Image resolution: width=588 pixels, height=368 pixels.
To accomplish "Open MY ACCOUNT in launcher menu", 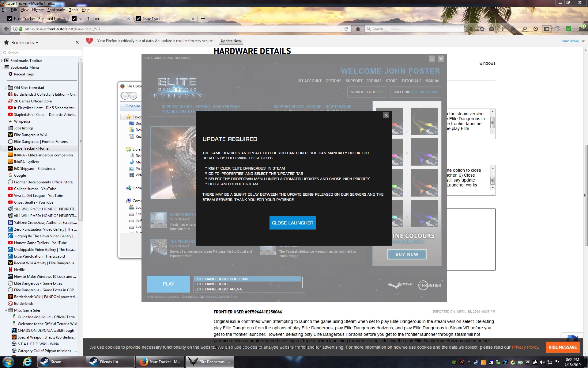I will [x=310, y=81].
